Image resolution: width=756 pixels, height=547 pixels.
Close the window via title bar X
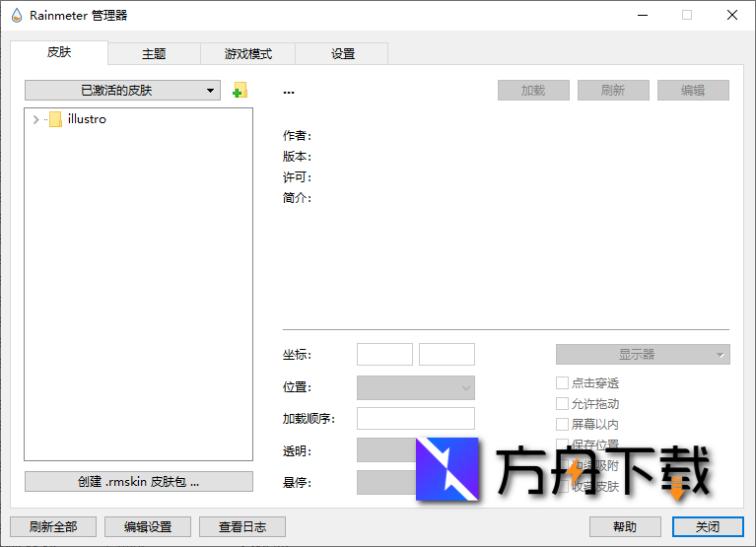coord(732,16)
